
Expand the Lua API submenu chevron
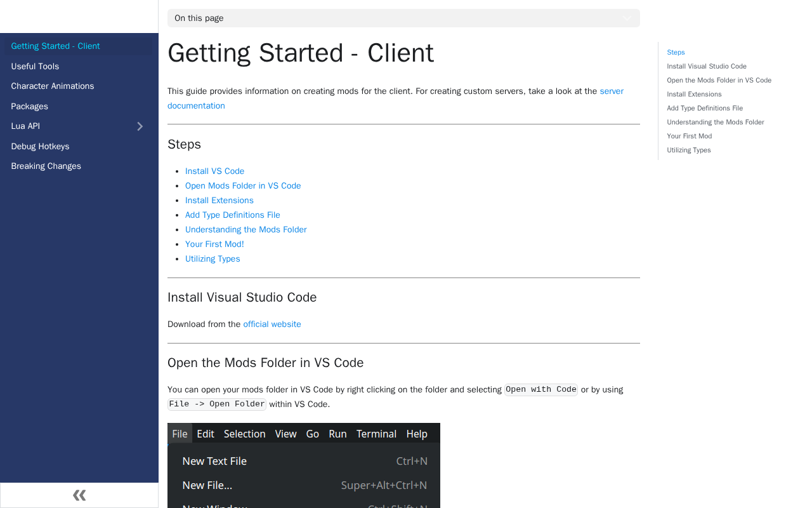point(140,126)
